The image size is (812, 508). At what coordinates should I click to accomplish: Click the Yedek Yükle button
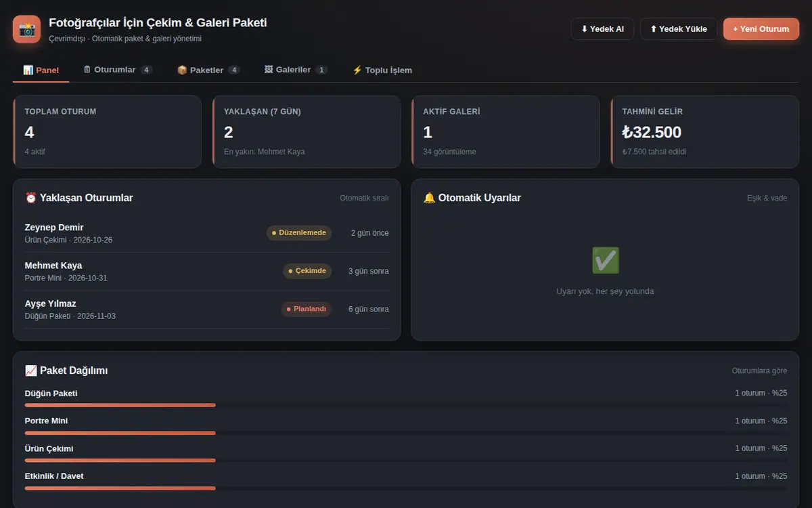tap(679, 29)
